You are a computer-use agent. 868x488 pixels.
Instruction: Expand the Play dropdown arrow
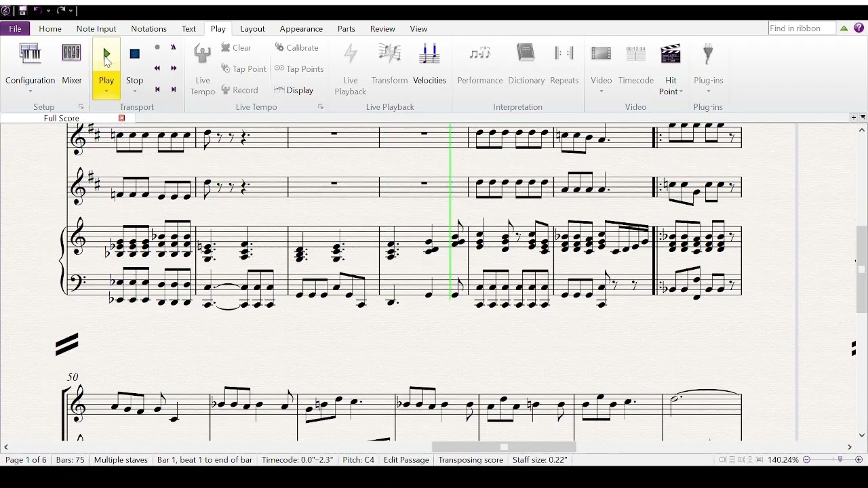(x=106, y=91)
